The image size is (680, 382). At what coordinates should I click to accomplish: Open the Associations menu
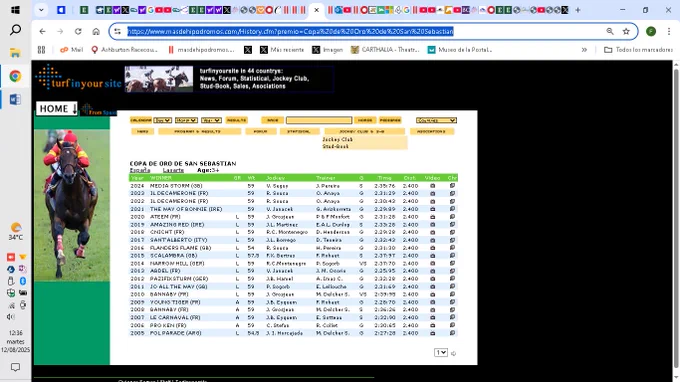click(x=431, y=131)
